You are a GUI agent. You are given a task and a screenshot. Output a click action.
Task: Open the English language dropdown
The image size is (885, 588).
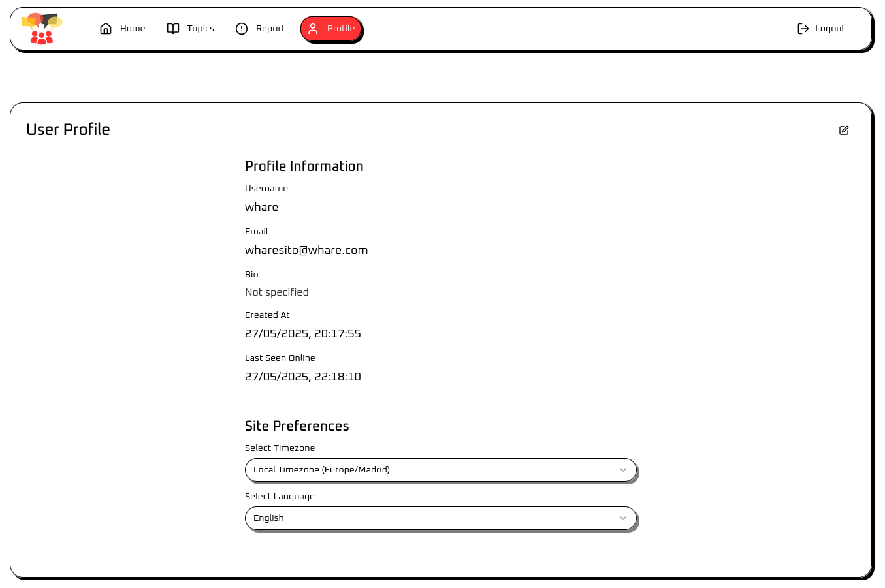tap(431, 518)
